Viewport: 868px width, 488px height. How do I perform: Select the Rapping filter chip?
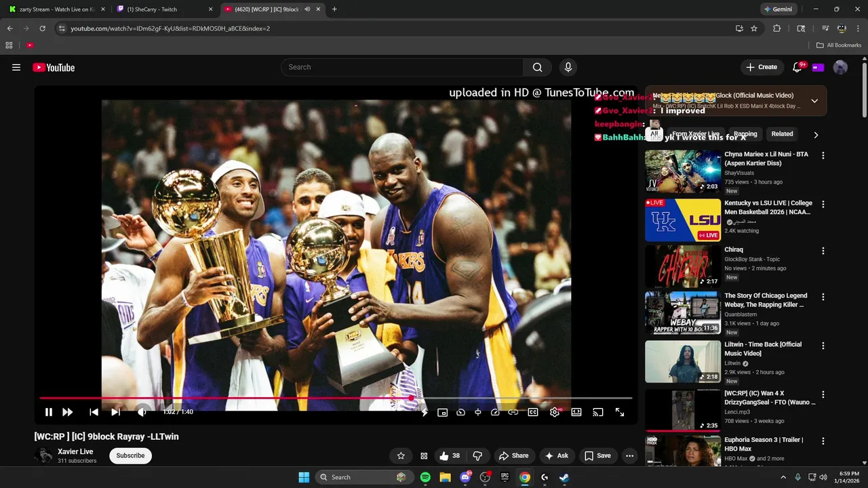click(745, 134)
